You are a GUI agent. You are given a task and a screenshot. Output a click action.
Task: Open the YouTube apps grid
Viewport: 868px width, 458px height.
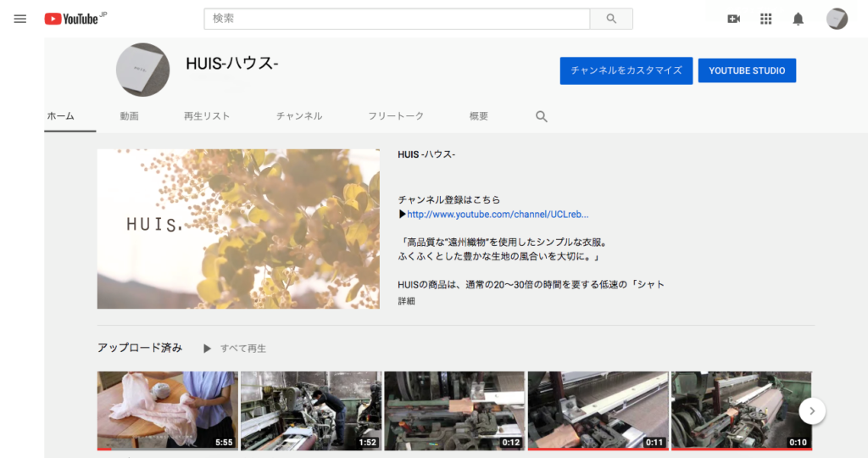pos(765,19)
